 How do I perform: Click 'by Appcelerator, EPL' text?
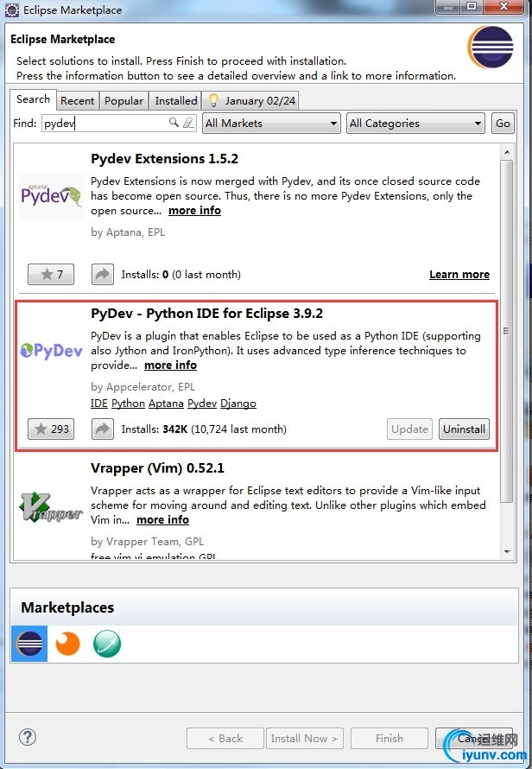coord(143,386)
